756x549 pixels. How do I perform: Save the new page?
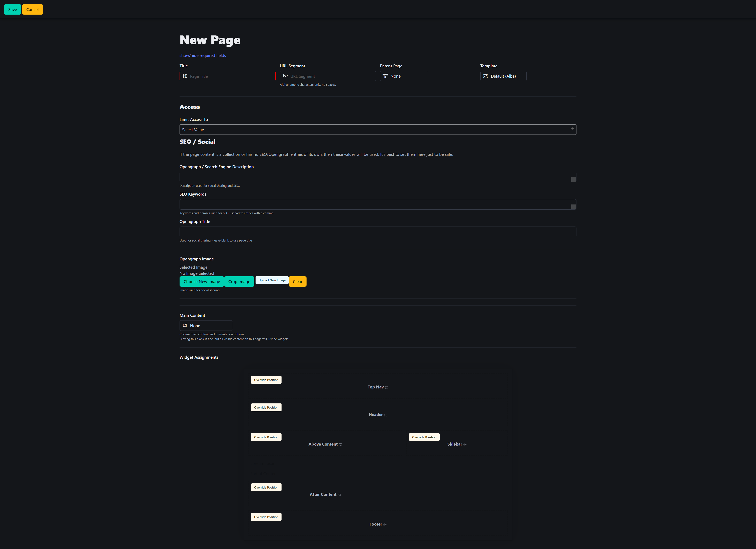click(12, 9)
